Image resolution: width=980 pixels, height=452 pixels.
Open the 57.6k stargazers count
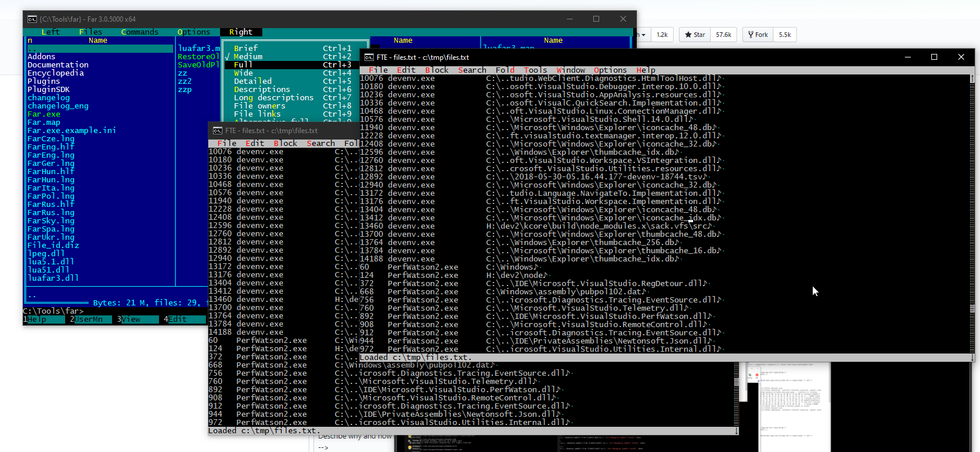coord(724,35)
